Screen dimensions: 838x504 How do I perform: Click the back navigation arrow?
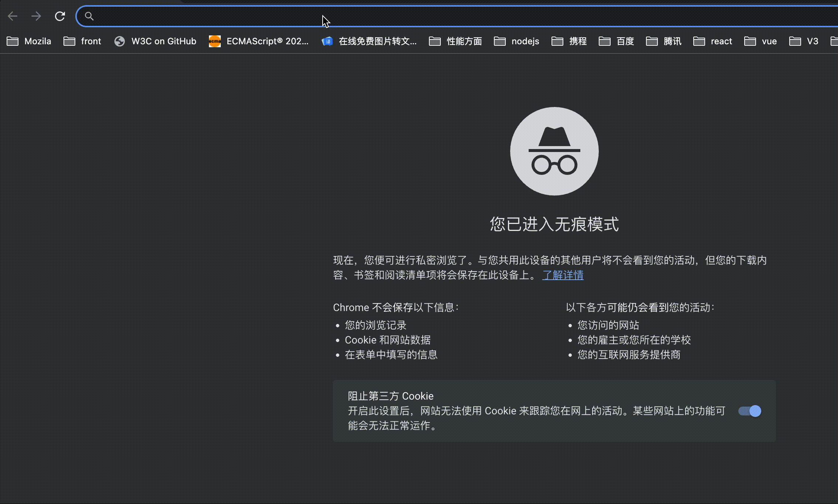point(13,16)
